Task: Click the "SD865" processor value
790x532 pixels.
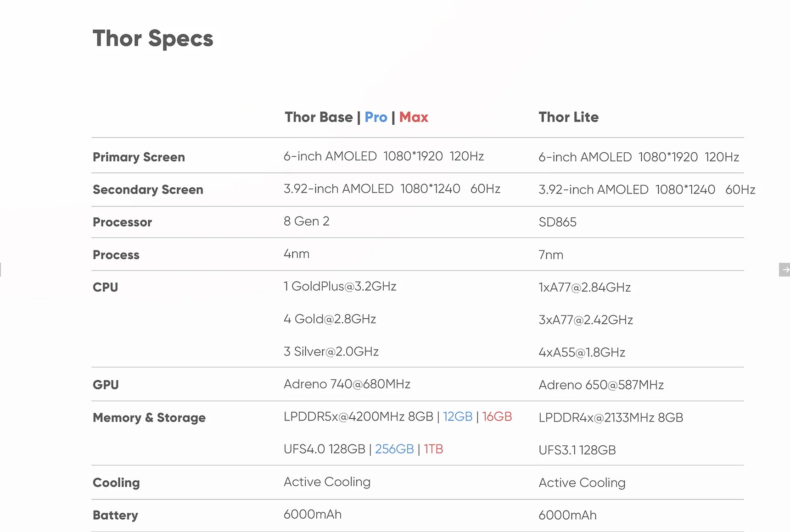Action: click(557, 222)
